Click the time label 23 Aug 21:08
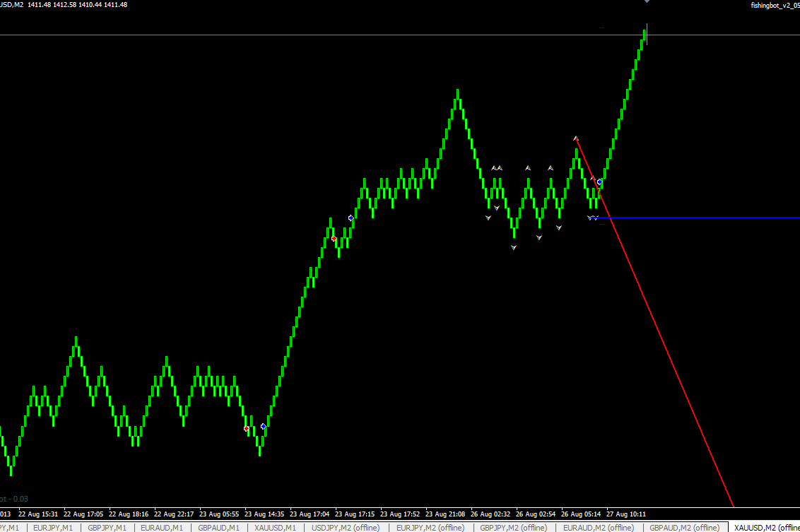This screenshot has width=800, height=532. (445, 514)
